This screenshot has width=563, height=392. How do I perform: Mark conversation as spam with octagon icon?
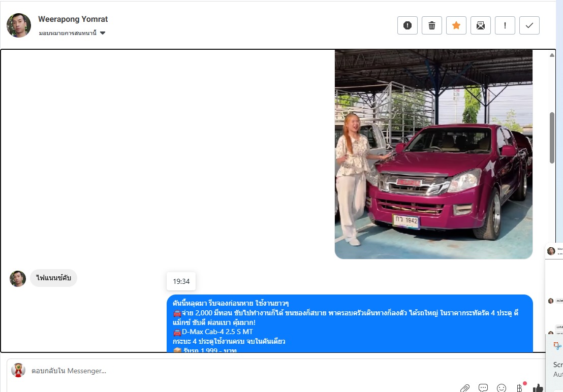click(x=407, y=25)
